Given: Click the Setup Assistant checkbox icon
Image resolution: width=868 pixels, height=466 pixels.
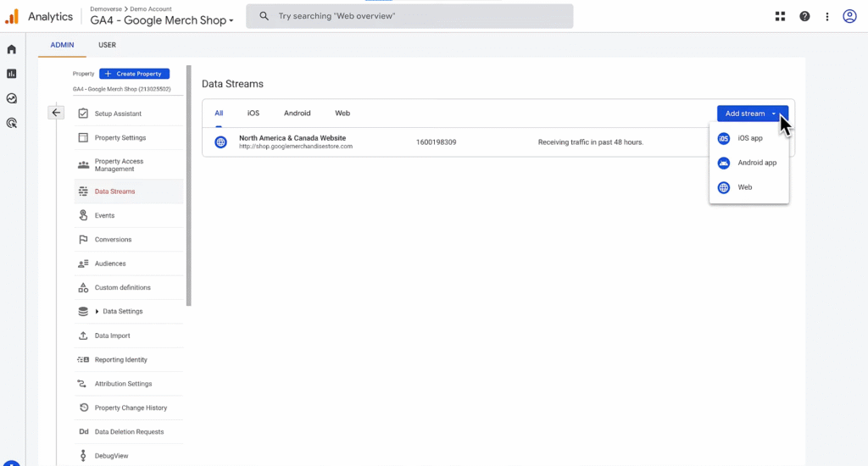Looking at the screenshot, I should 83,114.
